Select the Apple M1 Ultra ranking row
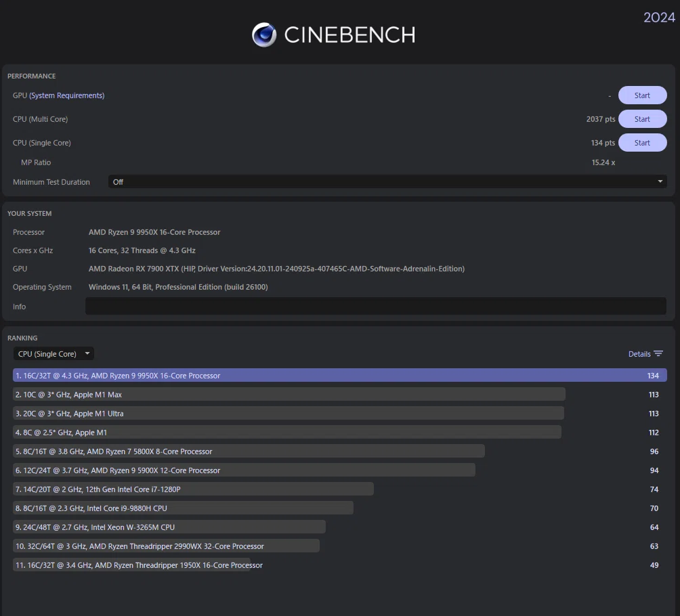This screenshot has height=616, width=680. point(339,414)
